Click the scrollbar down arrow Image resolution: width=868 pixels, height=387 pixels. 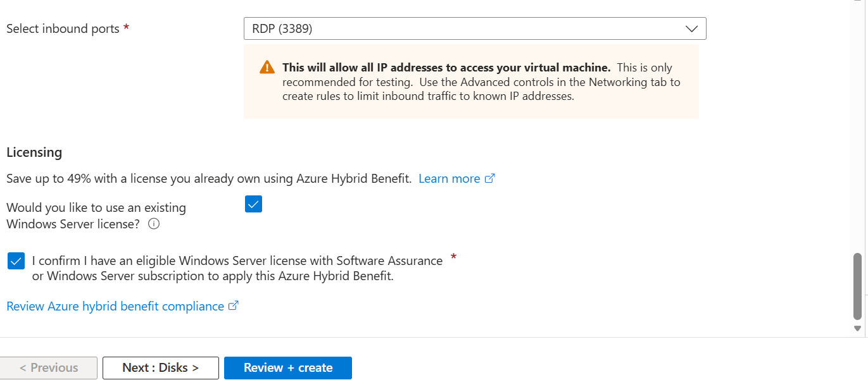pyautogui.click(x=858, y=328)
